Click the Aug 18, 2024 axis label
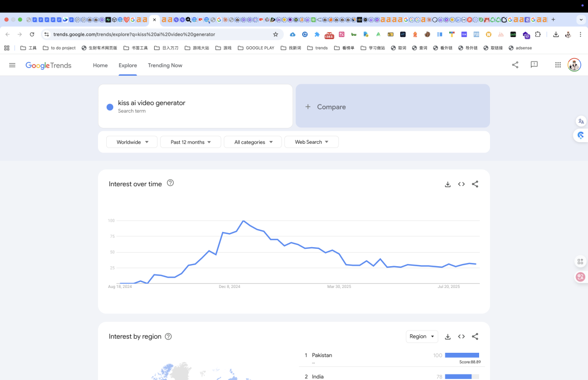588x380 pixels. 120,286
